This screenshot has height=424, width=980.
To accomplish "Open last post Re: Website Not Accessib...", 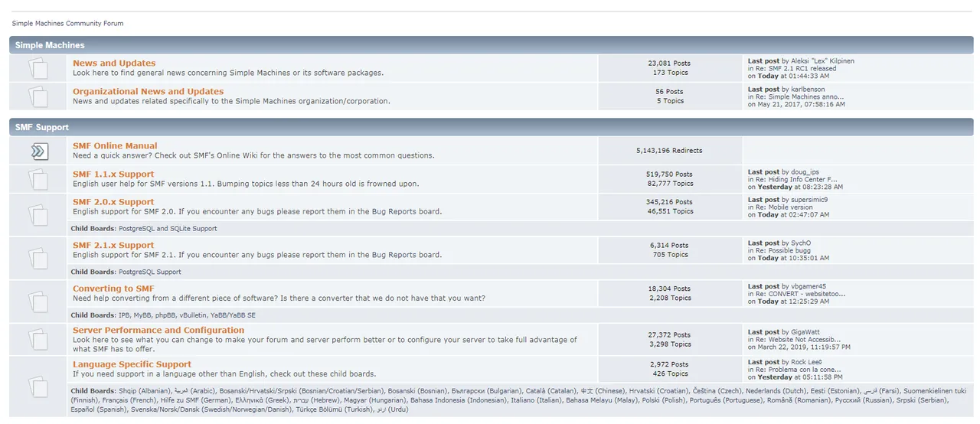I will point(799,339).
